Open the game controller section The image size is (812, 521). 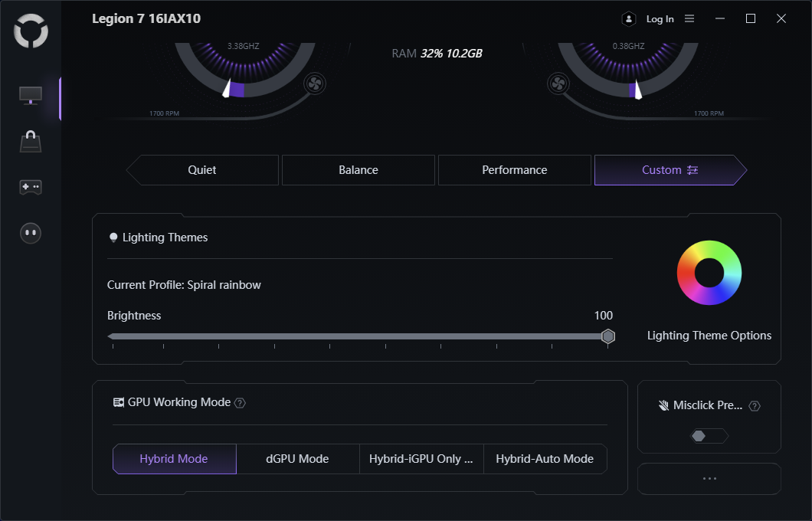point(31,187)
